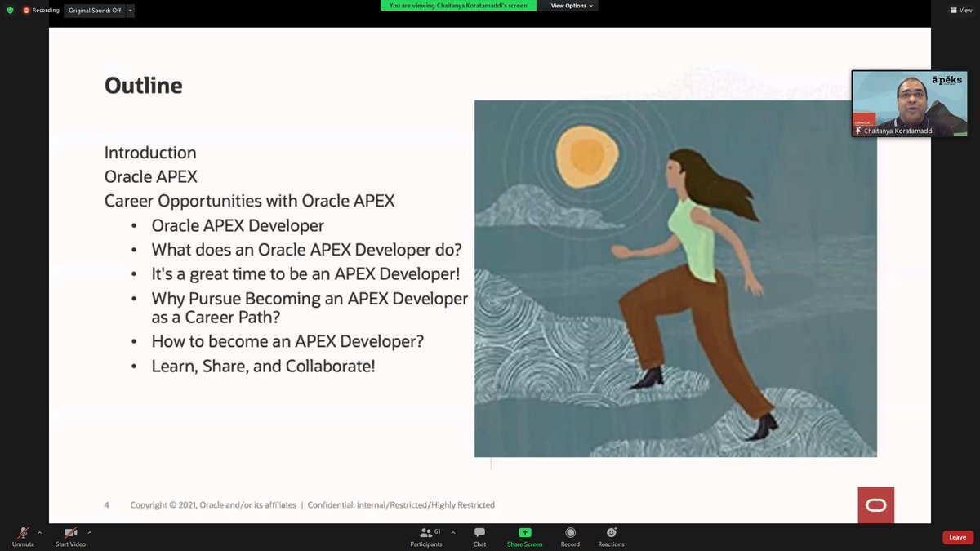Open the Chat panel
This screenshot has width=980, height=551.
pos(479,536)
